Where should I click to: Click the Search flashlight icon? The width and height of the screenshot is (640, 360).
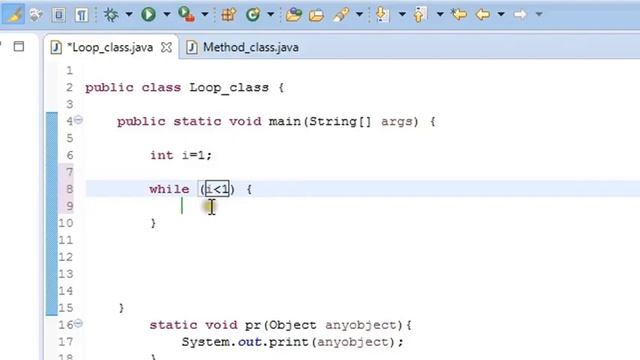[341, 15]
